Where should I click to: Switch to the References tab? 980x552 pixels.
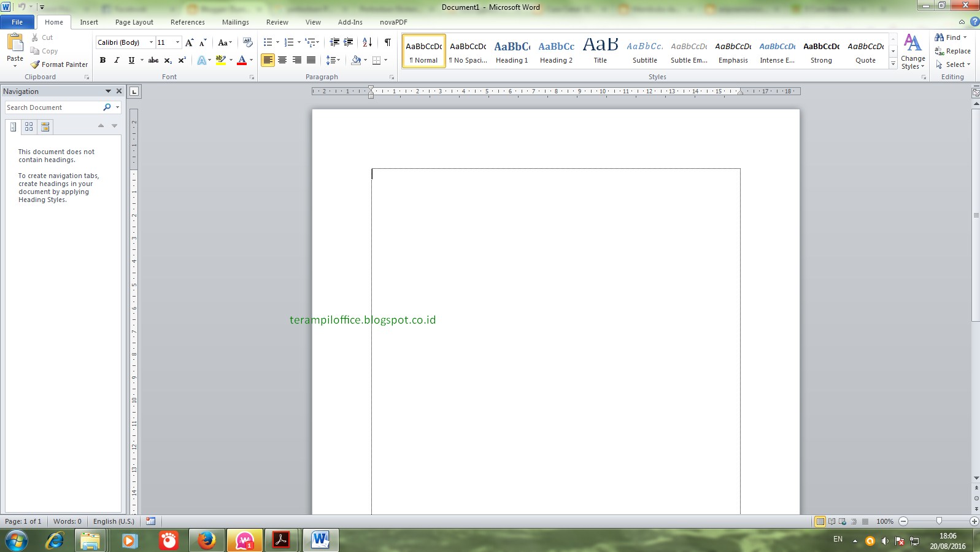[x=188, y=22]
